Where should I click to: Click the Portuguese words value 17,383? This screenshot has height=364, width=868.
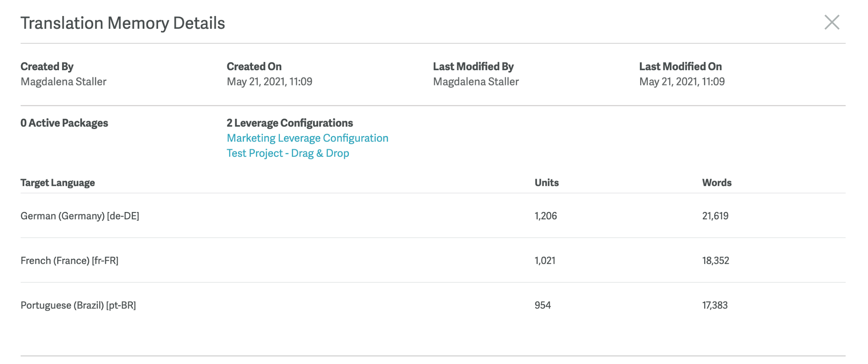tap(715, 305)
